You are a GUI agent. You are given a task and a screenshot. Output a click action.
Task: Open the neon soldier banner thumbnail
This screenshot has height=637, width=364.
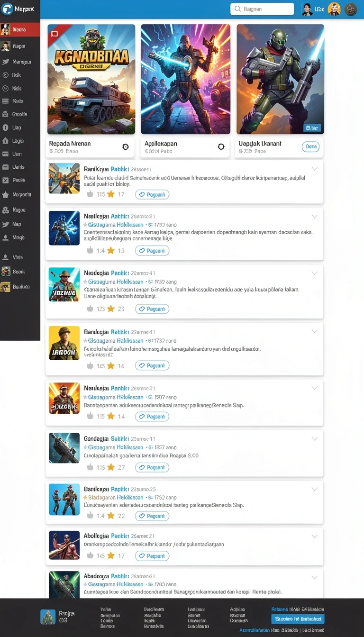[186, 79]
